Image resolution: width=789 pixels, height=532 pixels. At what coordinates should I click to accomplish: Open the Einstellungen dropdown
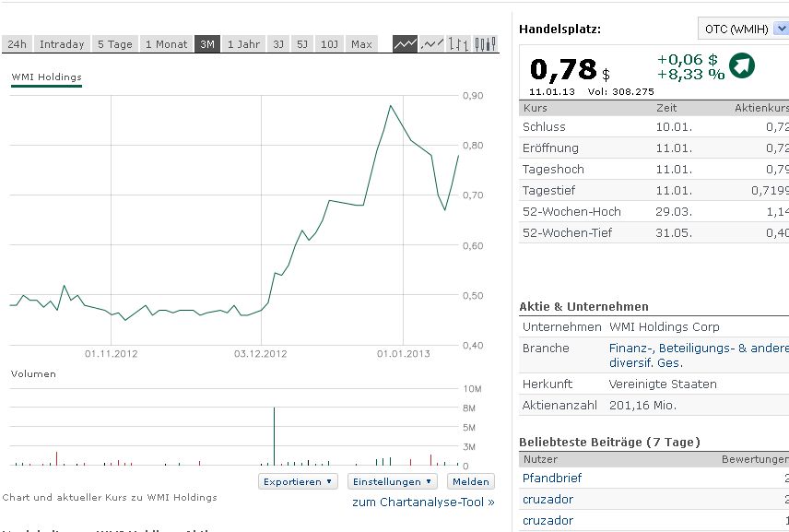[392, 481]
